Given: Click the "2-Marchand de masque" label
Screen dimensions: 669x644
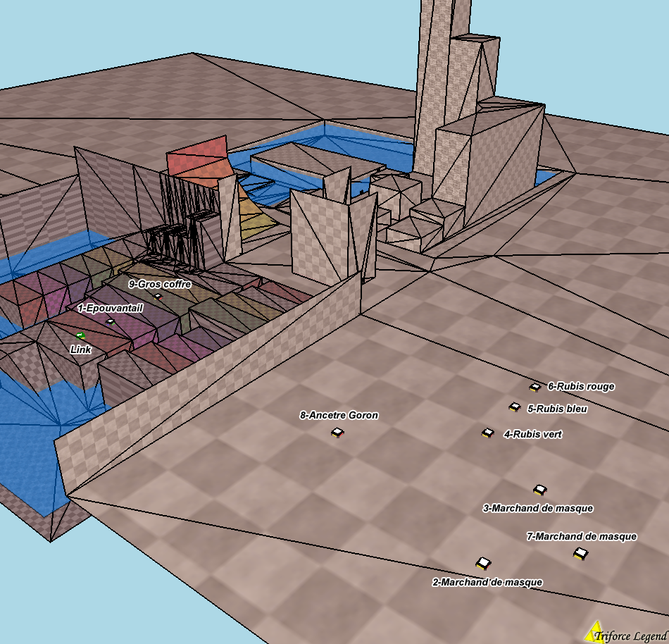Looking at the screenshot, I should tap(488, 583).
